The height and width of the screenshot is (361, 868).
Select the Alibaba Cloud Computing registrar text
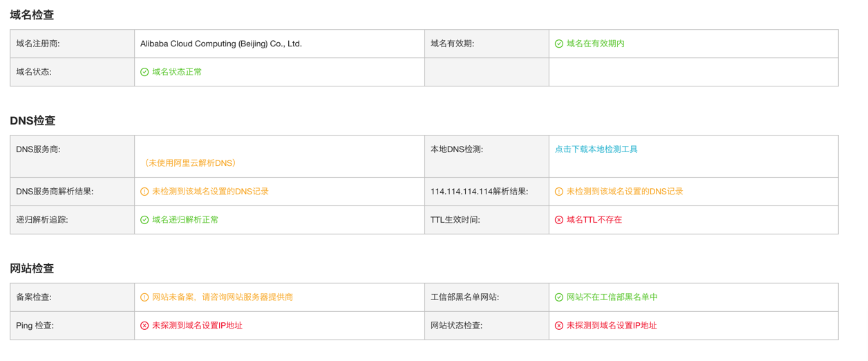point(221,44)
